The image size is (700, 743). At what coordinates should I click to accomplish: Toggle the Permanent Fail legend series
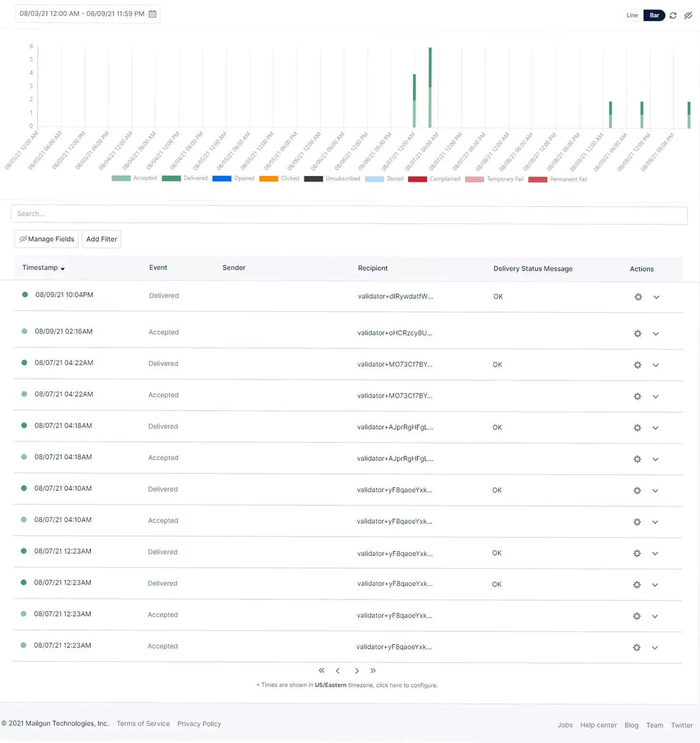(558, 179)
